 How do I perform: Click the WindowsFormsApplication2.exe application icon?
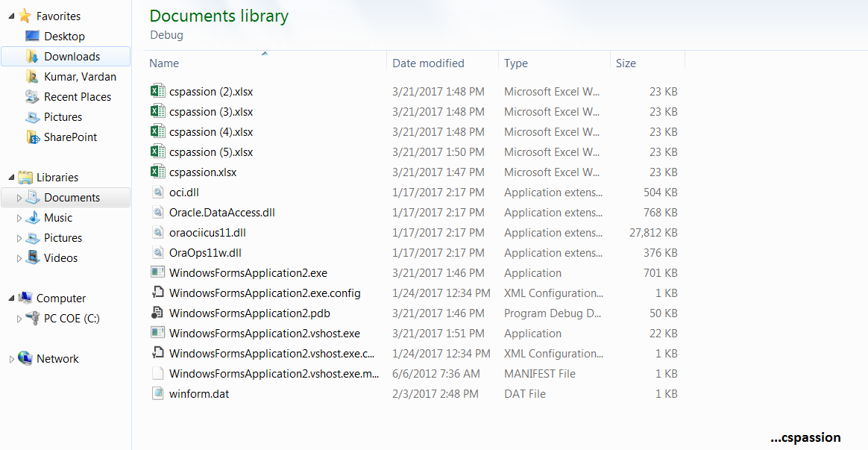pyautogui.click(x=158, y=272)
